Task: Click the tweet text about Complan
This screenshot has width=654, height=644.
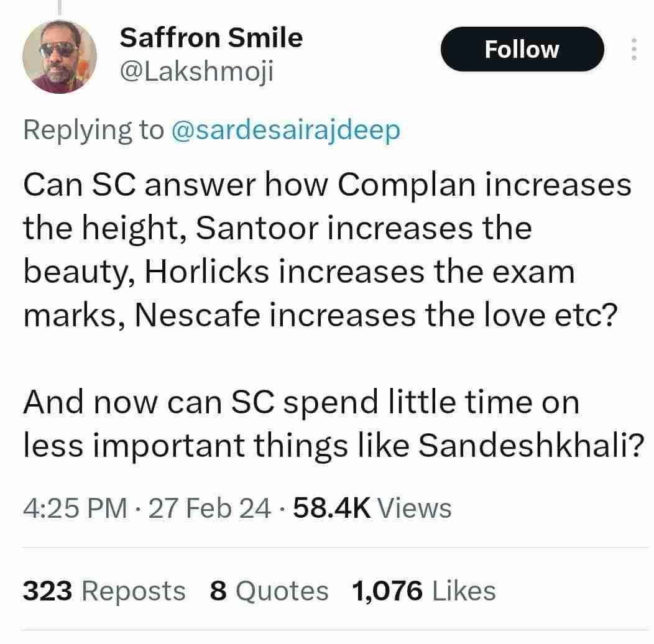Action: [x=326, y=186]
